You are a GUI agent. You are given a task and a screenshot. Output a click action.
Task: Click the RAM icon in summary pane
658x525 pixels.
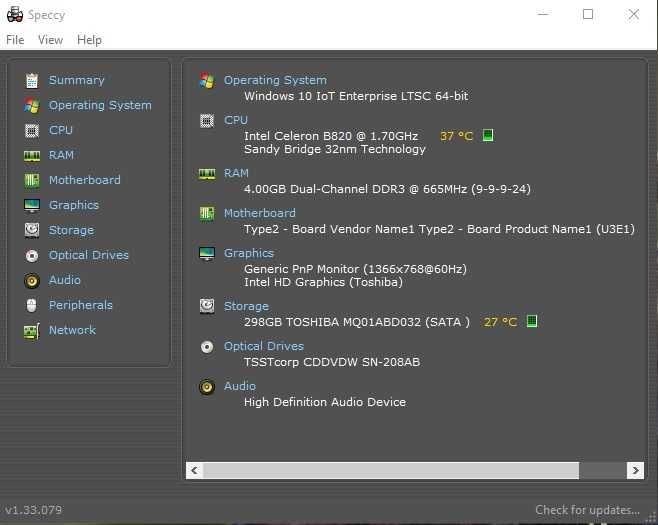coord(207,173)
